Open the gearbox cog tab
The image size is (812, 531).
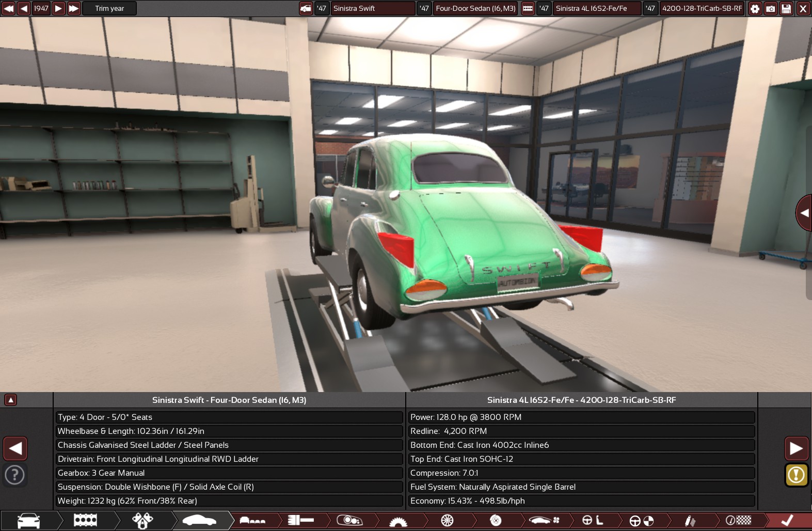pos(398,520)
